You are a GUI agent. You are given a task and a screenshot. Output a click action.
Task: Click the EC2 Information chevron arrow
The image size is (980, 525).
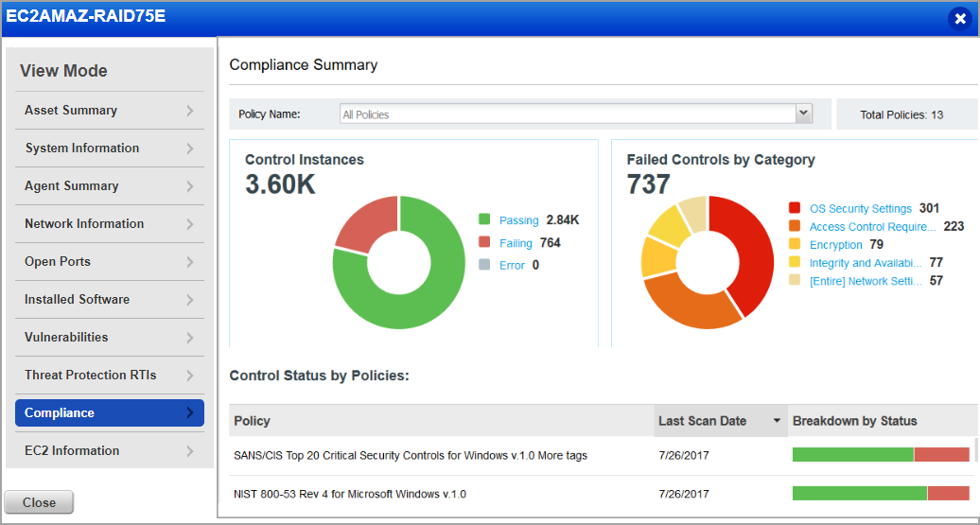[x=190, y=451]
